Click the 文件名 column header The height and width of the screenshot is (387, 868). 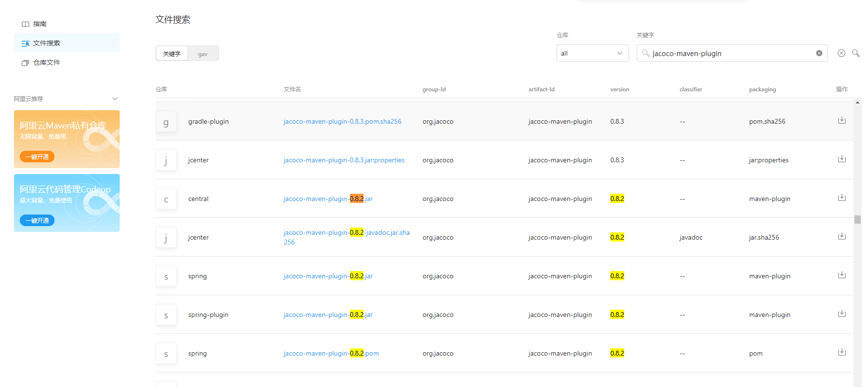(x=292, y=89)
